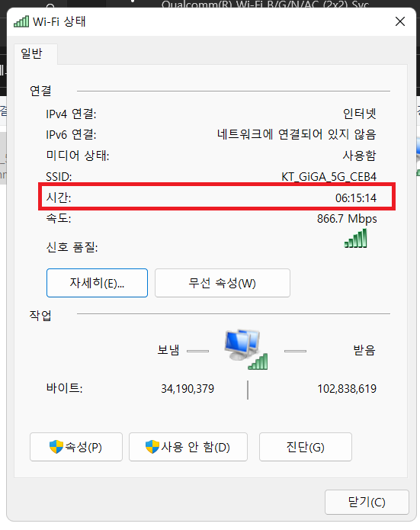420x530 pixels.
Task: Click the speed value 866.7 Mbps
Action: [347, 219]
